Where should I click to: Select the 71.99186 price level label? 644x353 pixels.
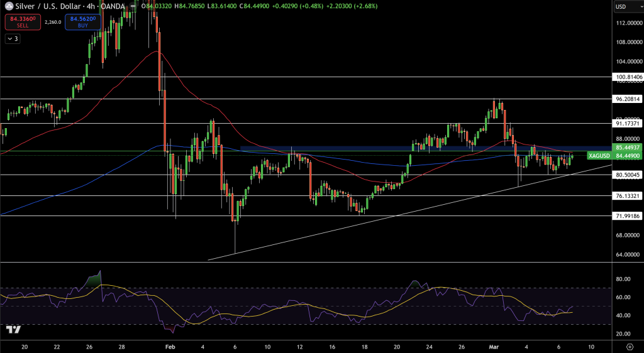(x=627, y=215)
